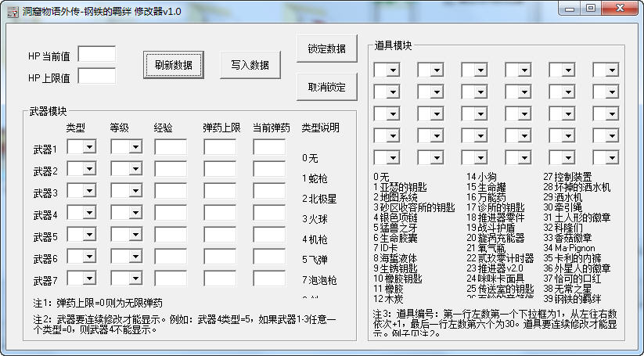Open item slot 2 dropdown in 道具模块
644x356 pixels.
[x=430, y=70]
